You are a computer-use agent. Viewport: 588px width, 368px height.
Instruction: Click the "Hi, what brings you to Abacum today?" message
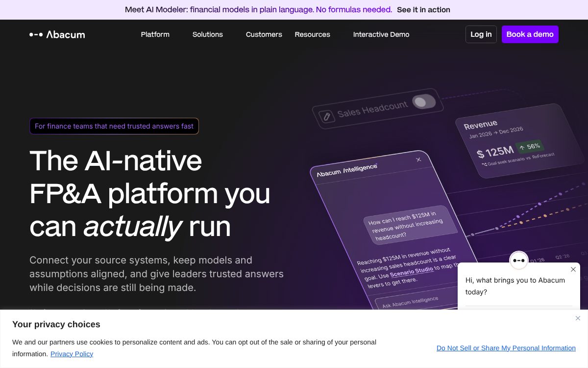pyautogui.click(x=515, y=286)
